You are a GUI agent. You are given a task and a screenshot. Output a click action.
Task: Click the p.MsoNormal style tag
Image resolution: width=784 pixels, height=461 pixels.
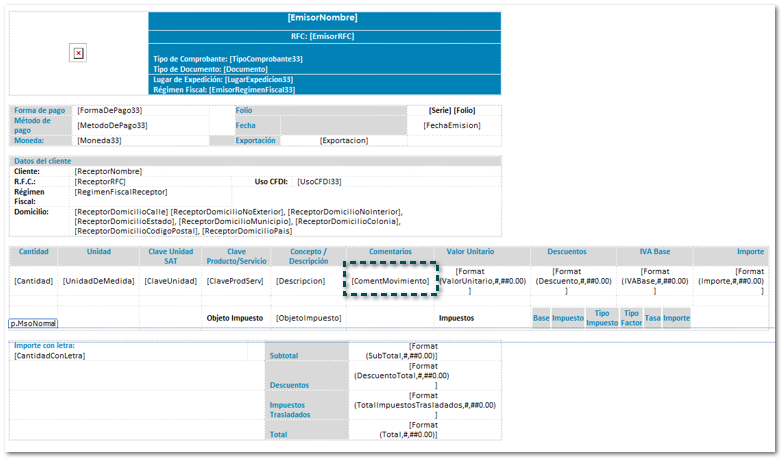[33, 324]
